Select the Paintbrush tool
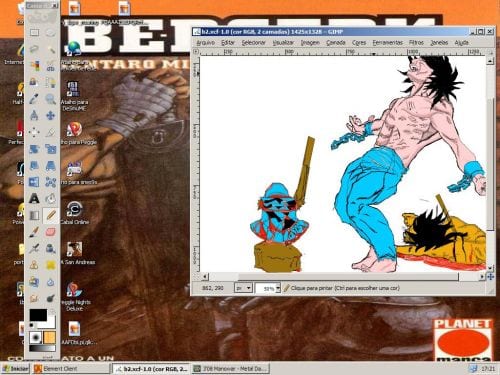The image size is (500, 375). [x=34, y=232]
